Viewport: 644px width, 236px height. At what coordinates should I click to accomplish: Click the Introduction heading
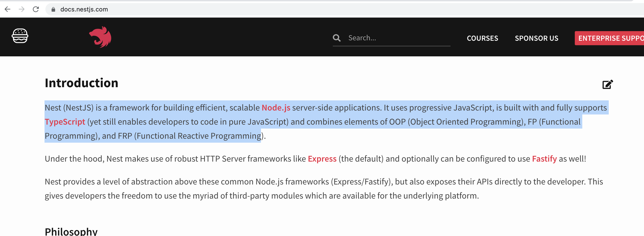(82, 83)
